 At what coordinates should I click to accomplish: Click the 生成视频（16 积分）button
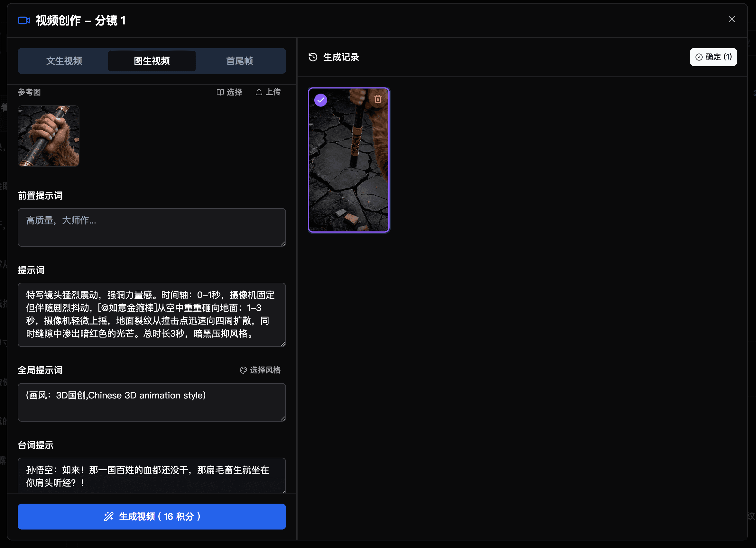click(x=152, y=517)
